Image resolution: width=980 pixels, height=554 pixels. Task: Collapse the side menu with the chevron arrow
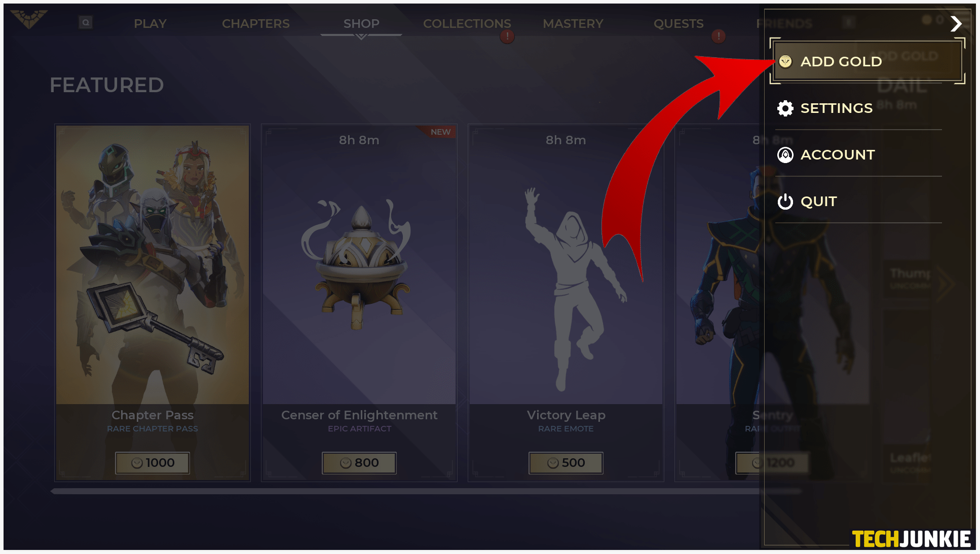956,23
